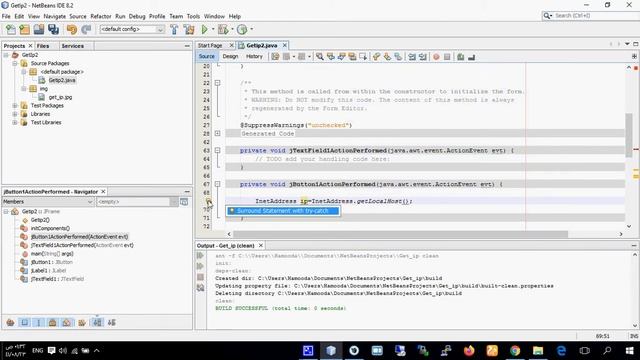640x360 pixels.
Task: Click the editor Find Selection magnifier icon
Action: pos(320,57)
